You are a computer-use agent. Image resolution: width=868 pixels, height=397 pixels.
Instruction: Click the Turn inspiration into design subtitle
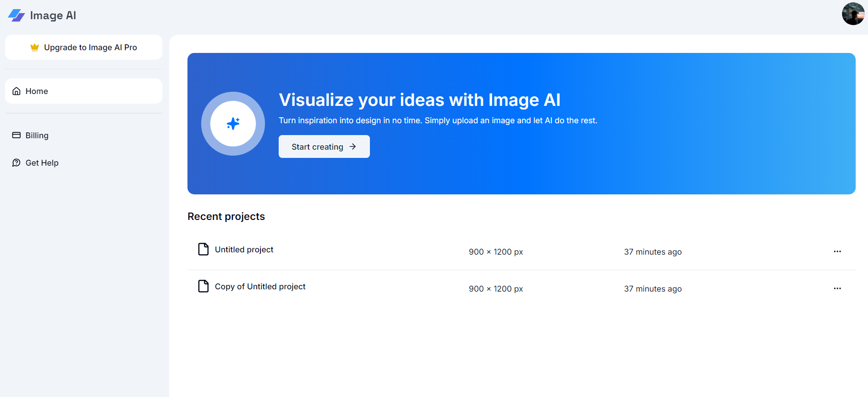click(438, 120)
